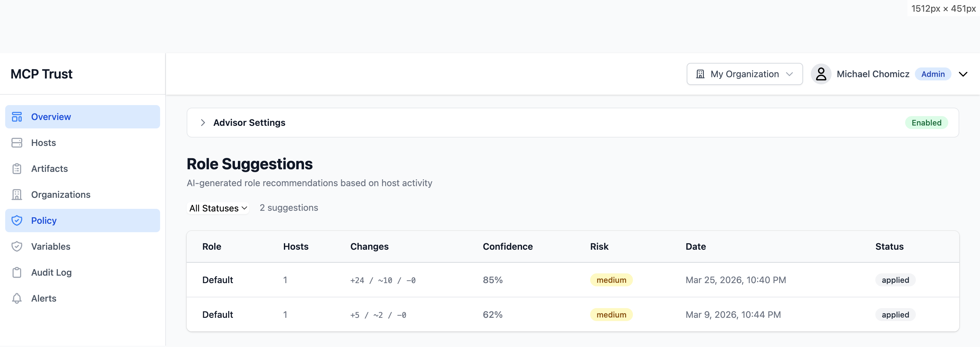Open the account menu chevron next to Admin
The width and height of the screenshot is (980, 347).
964,74
